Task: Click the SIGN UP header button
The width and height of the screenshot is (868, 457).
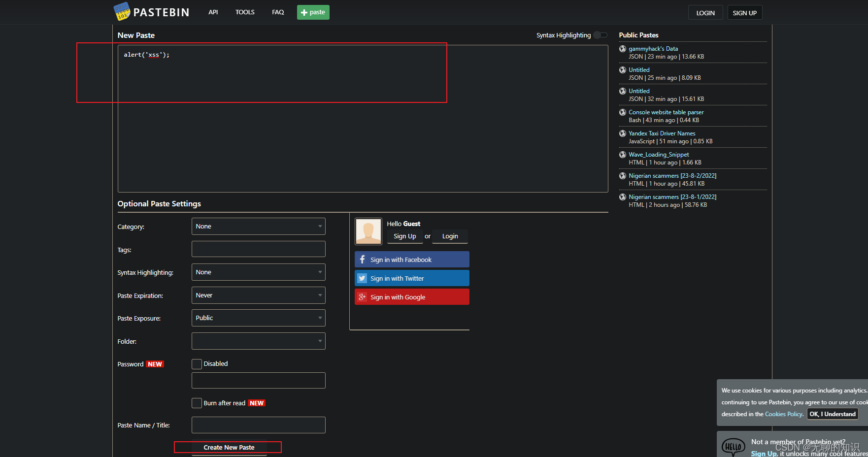Action: pyautogui.click(x=745, y=13)
